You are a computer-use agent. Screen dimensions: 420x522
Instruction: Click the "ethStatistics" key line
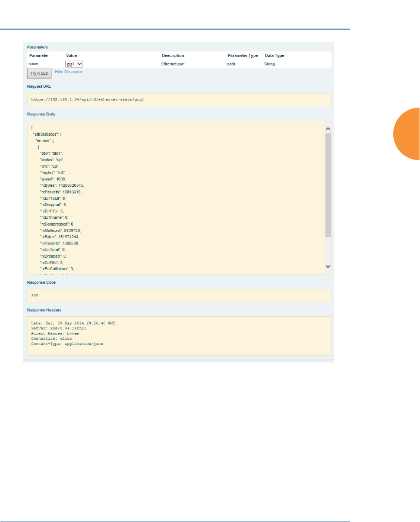coord(47,134)
